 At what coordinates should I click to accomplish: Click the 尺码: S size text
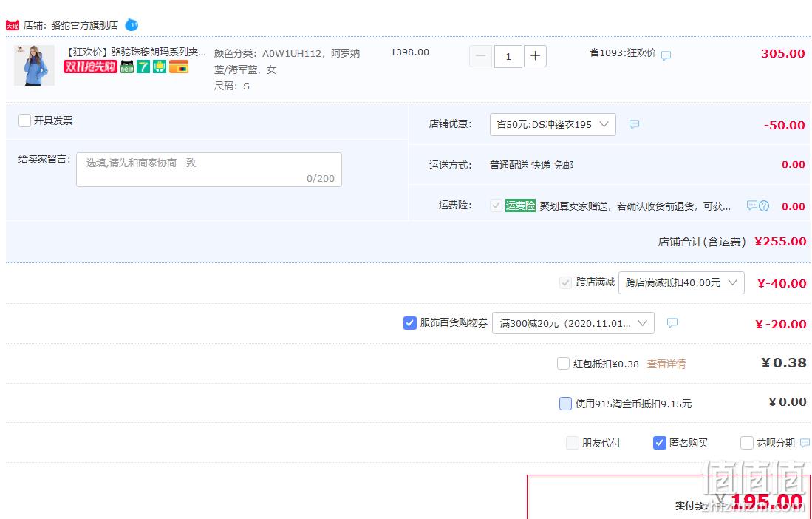(232, 86)
